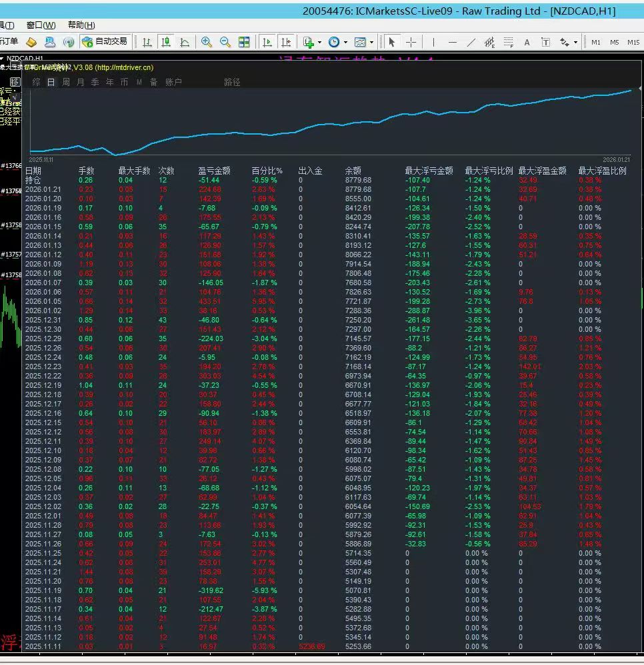The height and width of the screenshot is (665, 644).
Task: Select the 币 currency tab
Action: (x=124, y=82)
